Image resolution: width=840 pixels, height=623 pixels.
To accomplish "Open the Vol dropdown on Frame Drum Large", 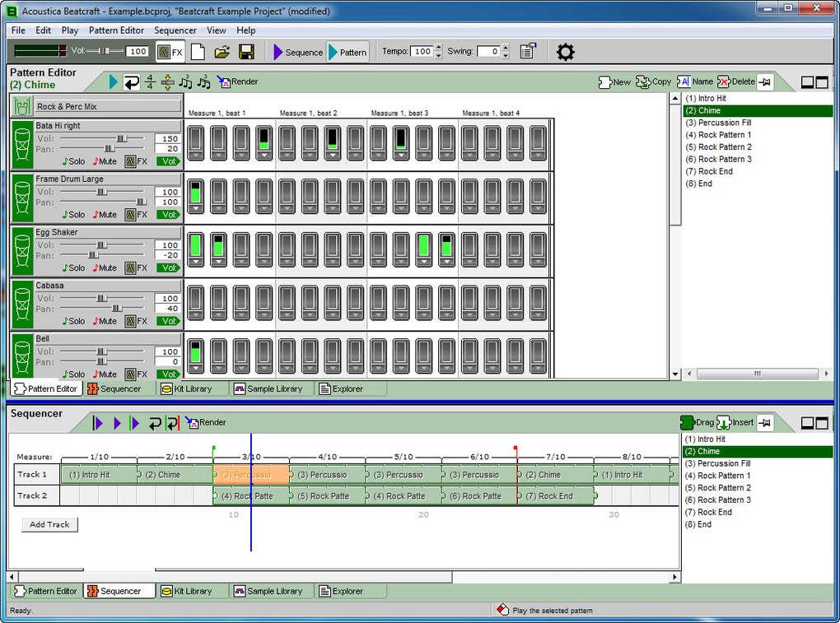I will coord(169,215).
